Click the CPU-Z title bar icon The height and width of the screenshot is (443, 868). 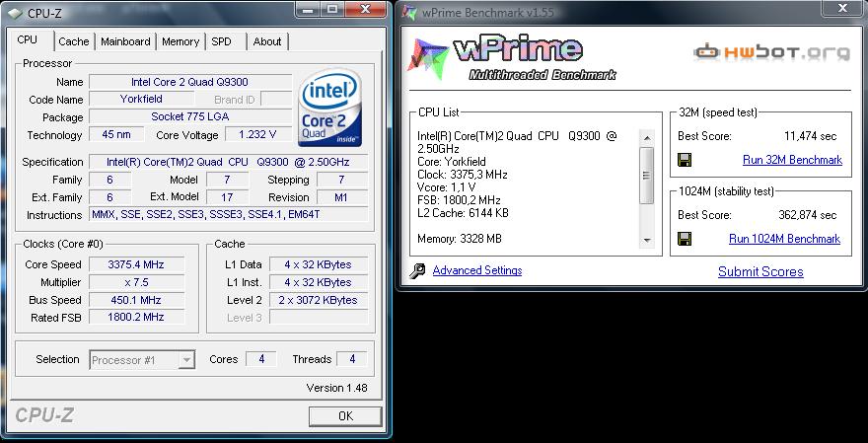pyautogui.click(x=15, y=13)
